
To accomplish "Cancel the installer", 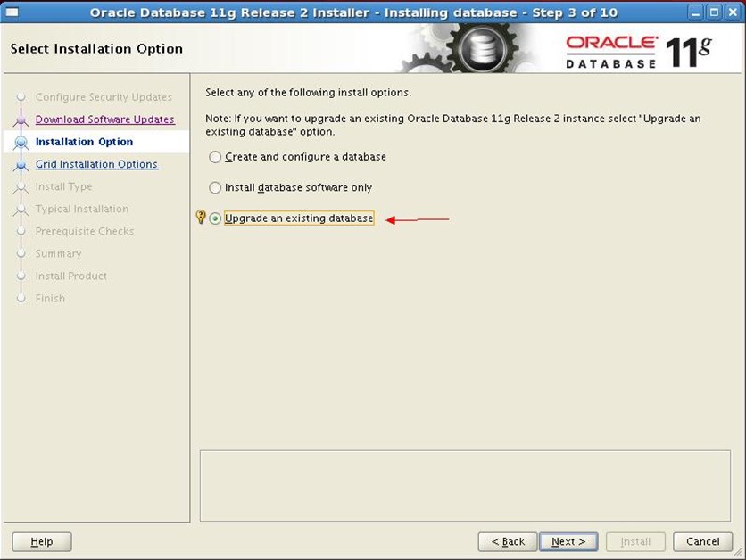I will click(702, 541).
